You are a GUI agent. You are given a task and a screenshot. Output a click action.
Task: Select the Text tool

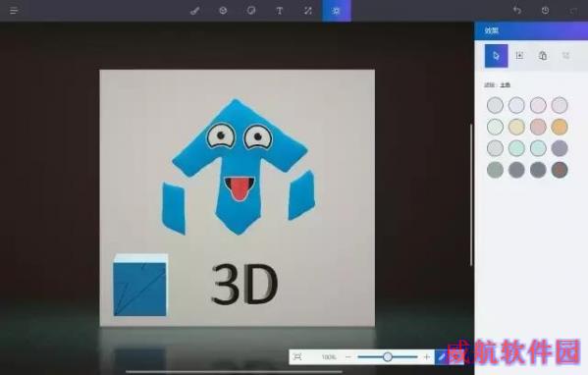pyautogui.click(x=280, y=11)
